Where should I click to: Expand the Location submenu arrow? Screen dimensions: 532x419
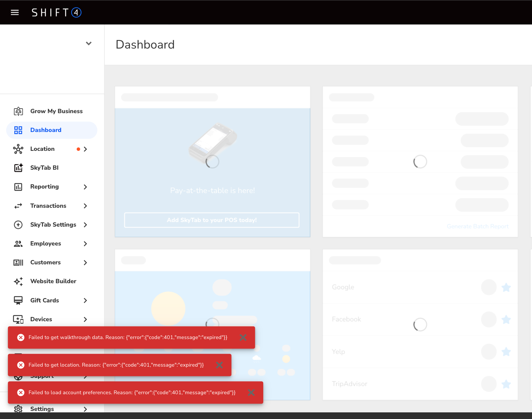point(86,149)
